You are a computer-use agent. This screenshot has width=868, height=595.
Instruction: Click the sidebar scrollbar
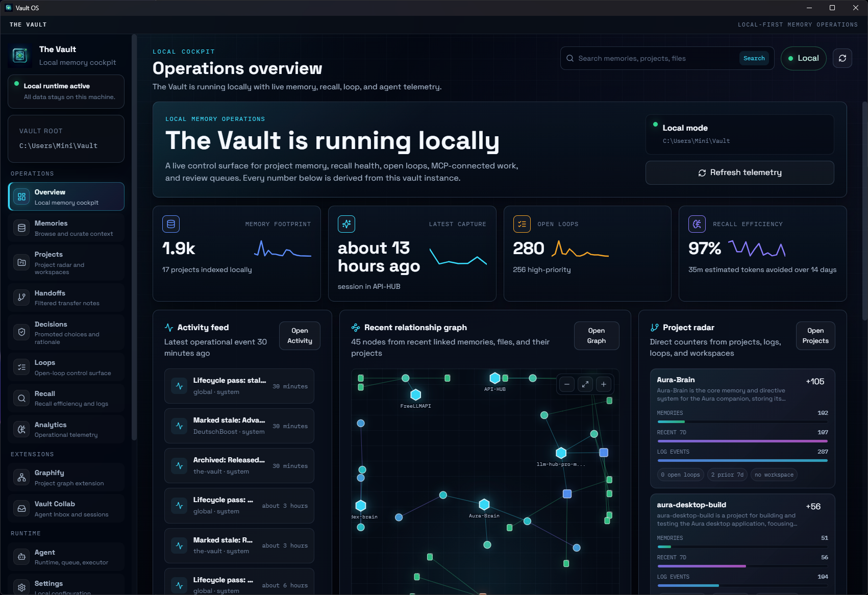134,237
